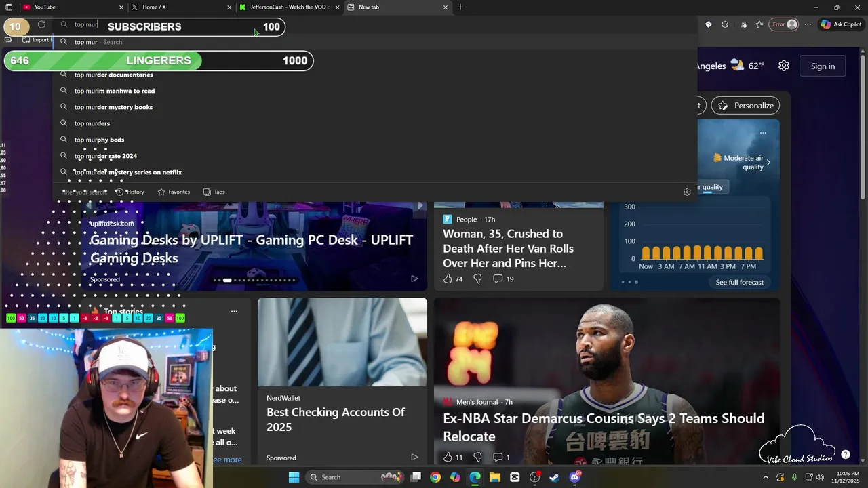
Task: Select 'top murder documentaries' suggestion
Action: [x=375, y=75]
